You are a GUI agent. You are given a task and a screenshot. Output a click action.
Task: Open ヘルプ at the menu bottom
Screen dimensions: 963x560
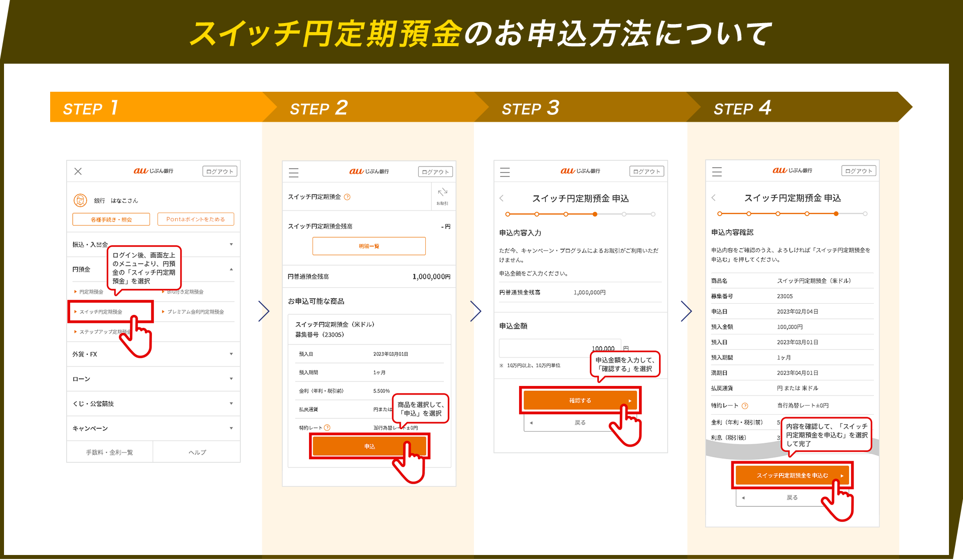coord(197,452)
